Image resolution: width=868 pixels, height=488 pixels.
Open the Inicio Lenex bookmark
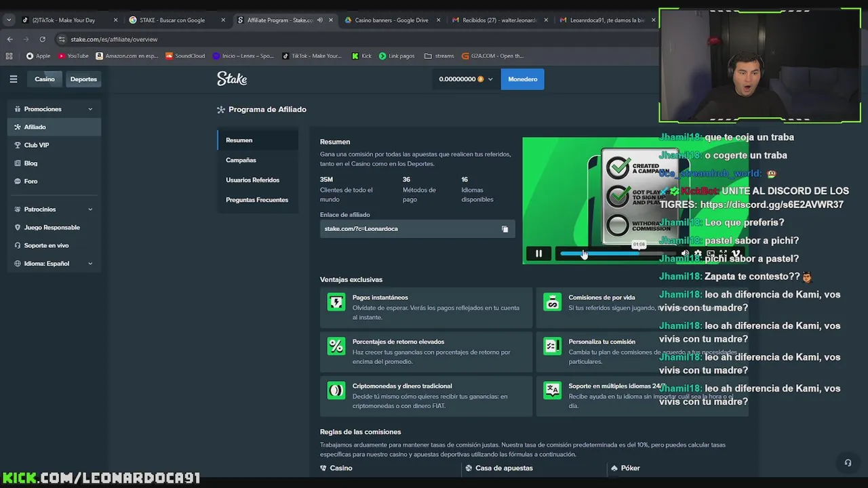coord(243,56)
